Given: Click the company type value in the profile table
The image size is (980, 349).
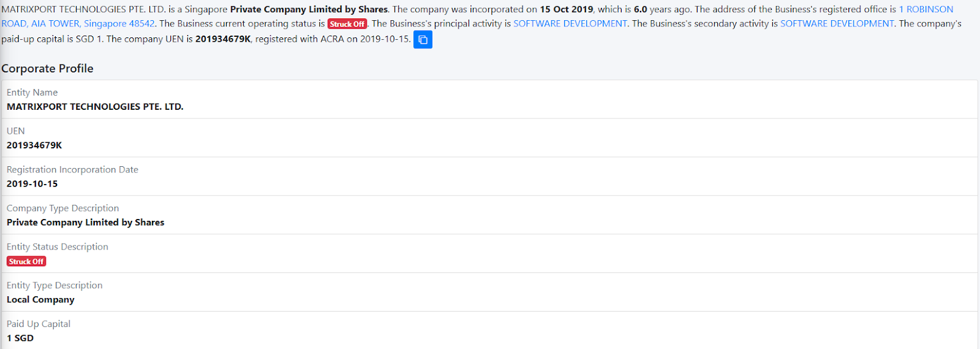Looking at the screenshot, I should click(85, 223).
